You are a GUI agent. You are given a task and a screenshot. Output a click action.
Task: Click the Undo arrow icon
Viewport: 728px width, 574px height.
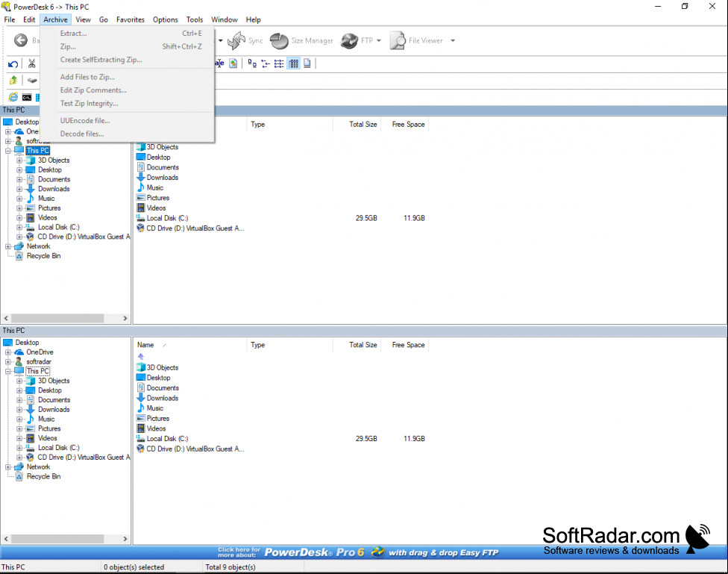(13, 63)
